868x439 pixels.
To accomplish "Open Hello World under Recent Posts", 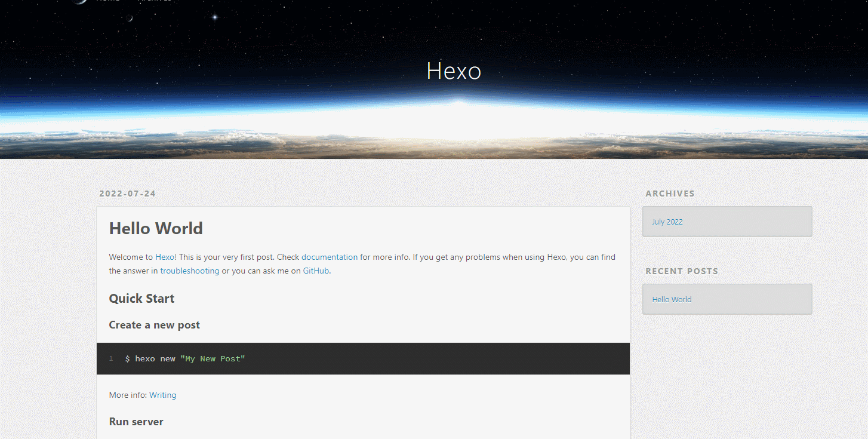I will (672, 300).
